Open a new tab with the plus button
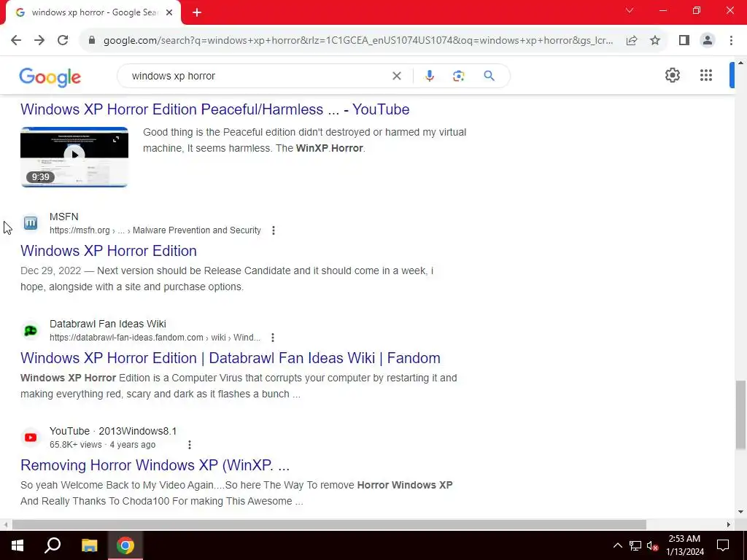 197,13
